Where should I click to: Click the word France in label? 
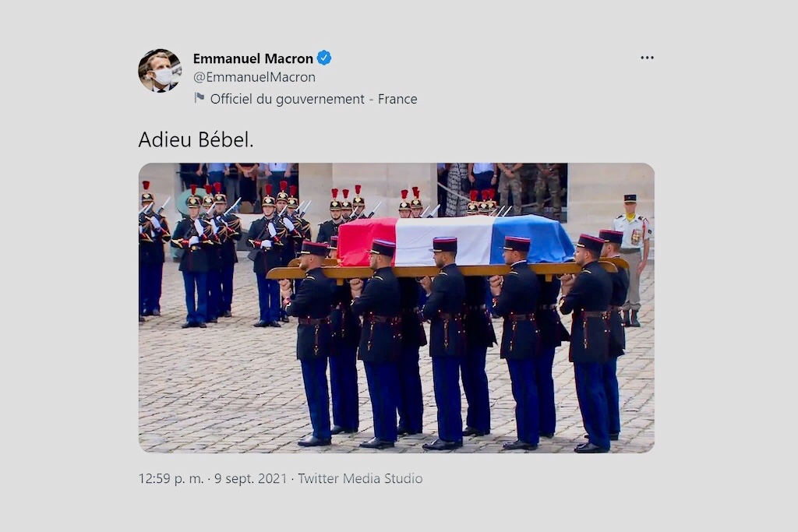click(x=397, y=99)
